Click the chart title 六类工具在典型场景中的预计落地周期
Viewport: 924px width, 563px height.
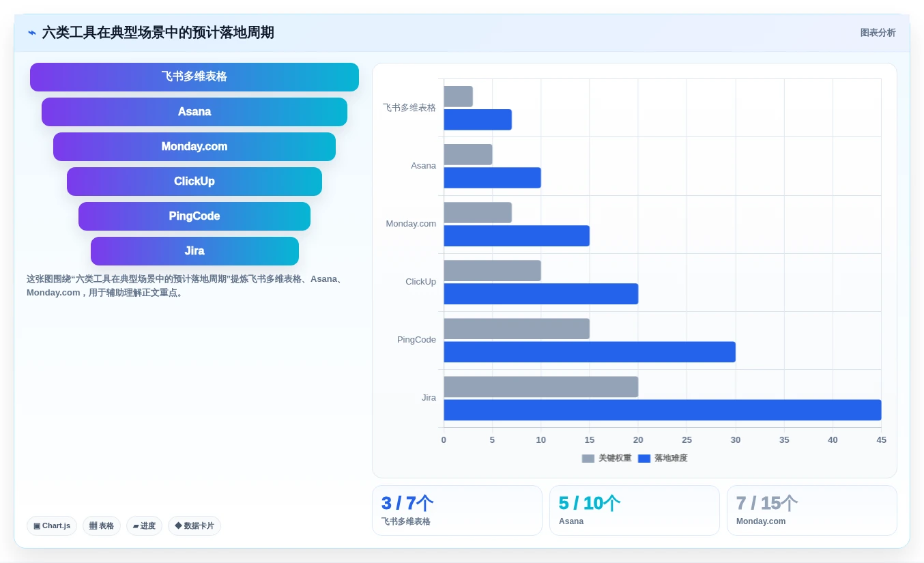[158, 33]
